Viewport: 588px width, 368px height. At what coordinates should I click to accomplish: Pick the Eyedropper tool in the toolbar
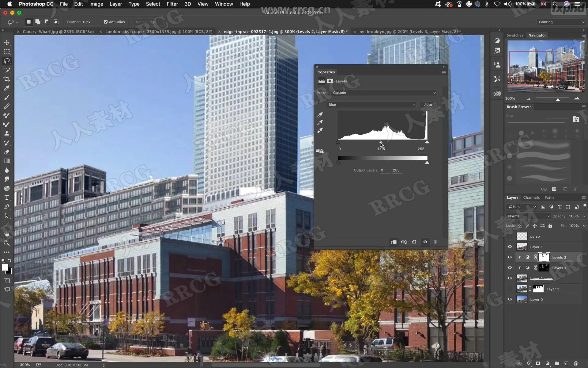pos(7,88)
